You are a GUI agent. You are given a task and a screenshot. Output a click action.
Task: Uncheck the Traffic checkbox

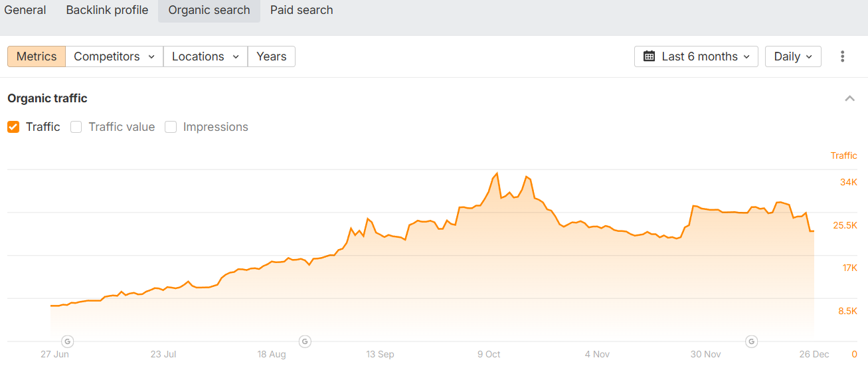tap(13, 127)
